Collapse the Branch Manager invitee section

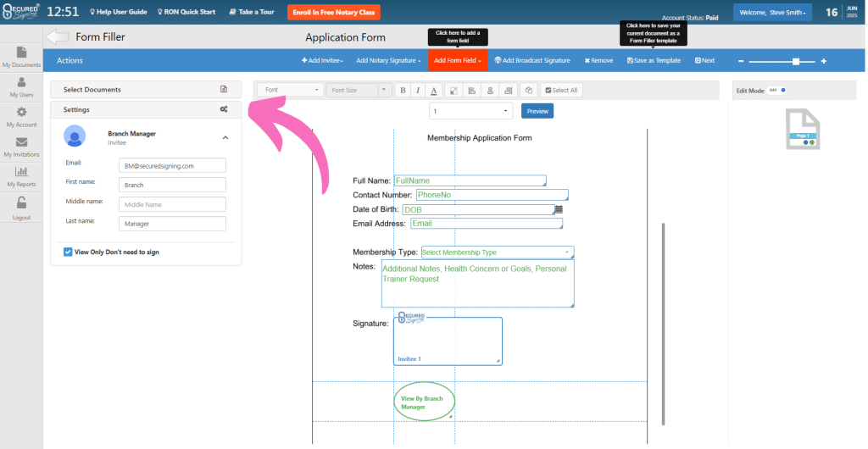[225, 137]
